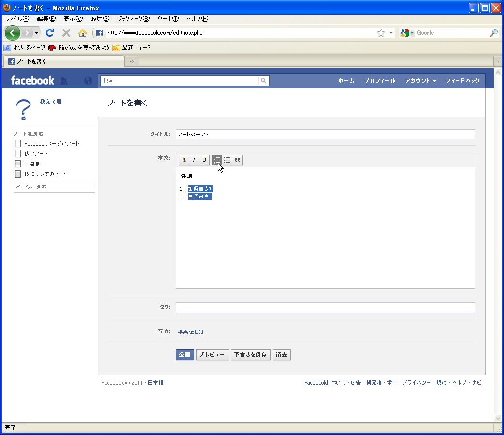Click the プレビュー button
The width and height of the screenshot is (504, 435).
coord(212,355)
